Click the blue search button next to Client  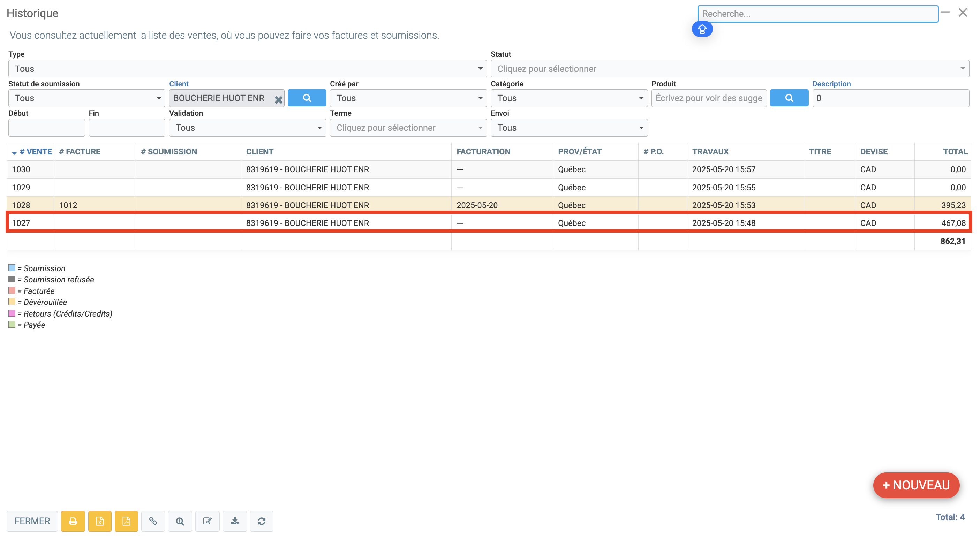click(307, 98)
